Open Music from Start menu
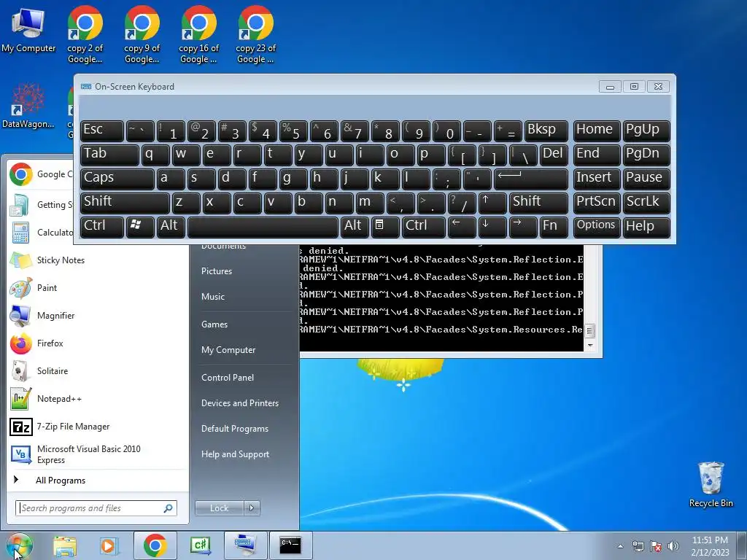The height and width of the screenshot is (560, 747). (213, 297)
